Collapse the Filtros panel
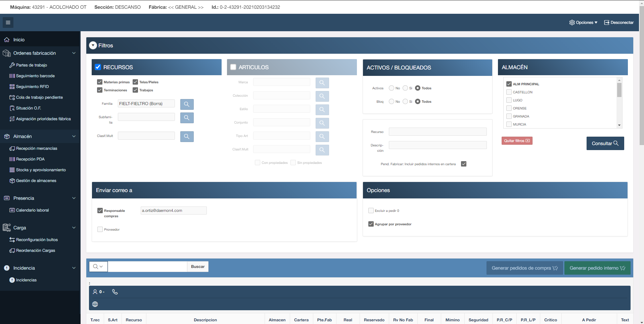The image size is (644, 324). point(93,45)
